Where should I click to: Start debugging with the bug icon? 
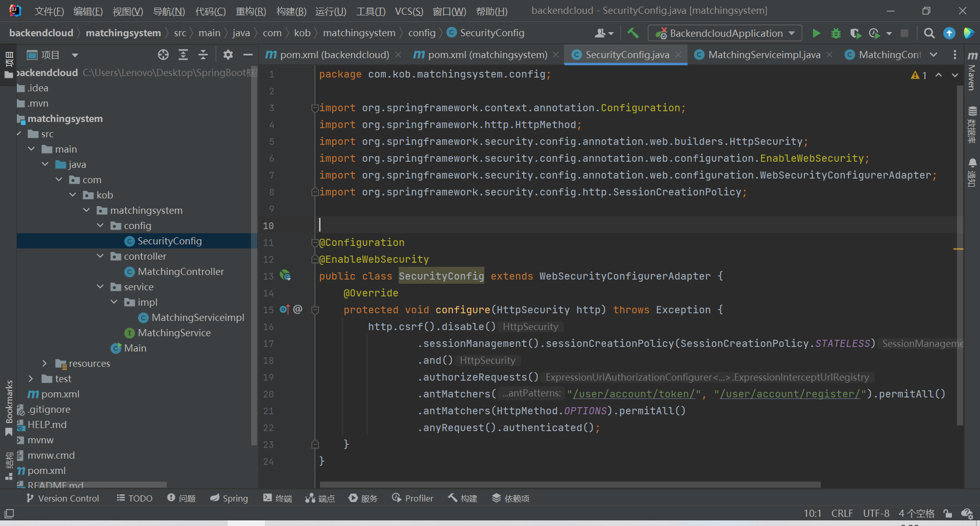point(836,33)
